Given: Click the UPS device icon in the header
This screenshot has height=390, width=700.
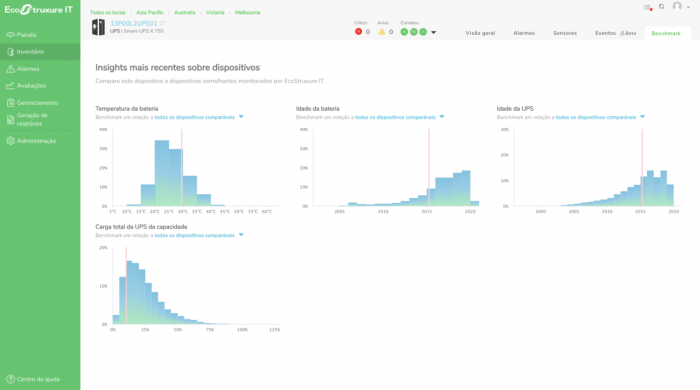Looking at the screenshot, I should tap(98, 27).
